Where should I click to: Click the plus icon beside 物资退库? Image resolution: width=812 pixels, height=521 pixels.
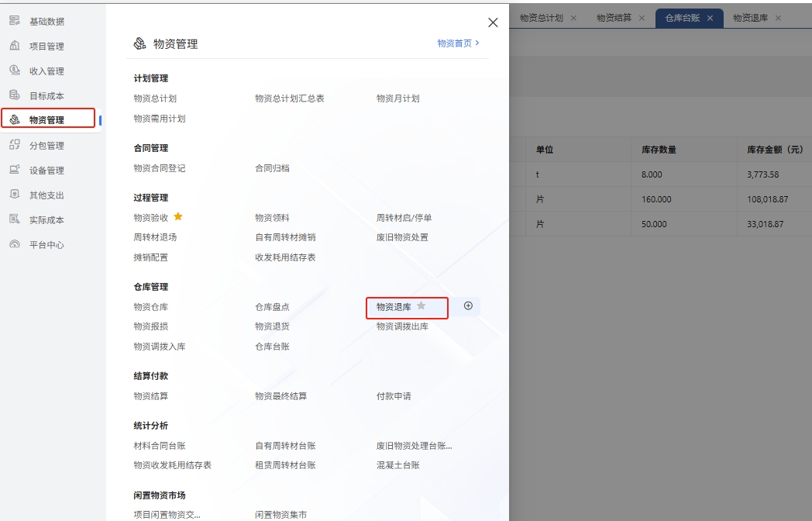coord(468,306)
